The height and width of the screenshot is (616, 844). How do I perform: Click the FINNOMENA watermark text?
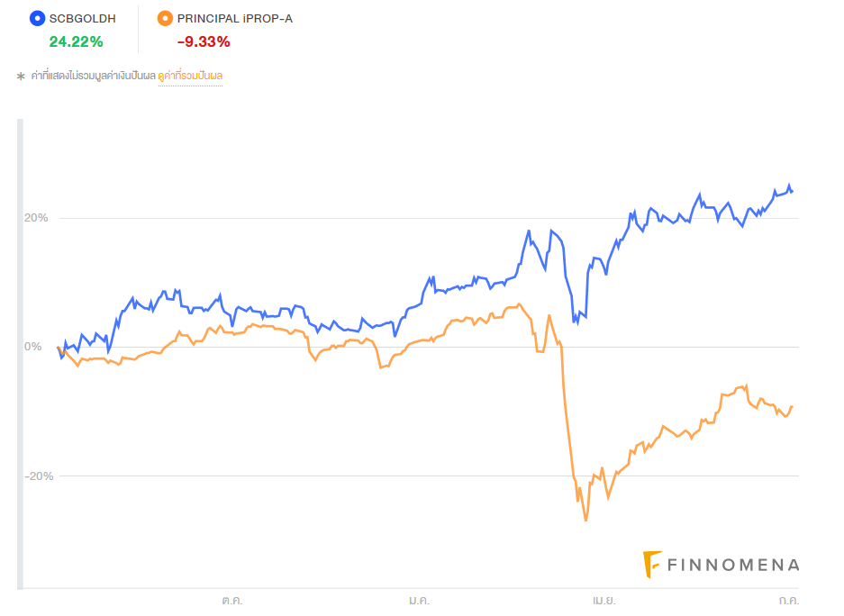[x=733, y=566]
